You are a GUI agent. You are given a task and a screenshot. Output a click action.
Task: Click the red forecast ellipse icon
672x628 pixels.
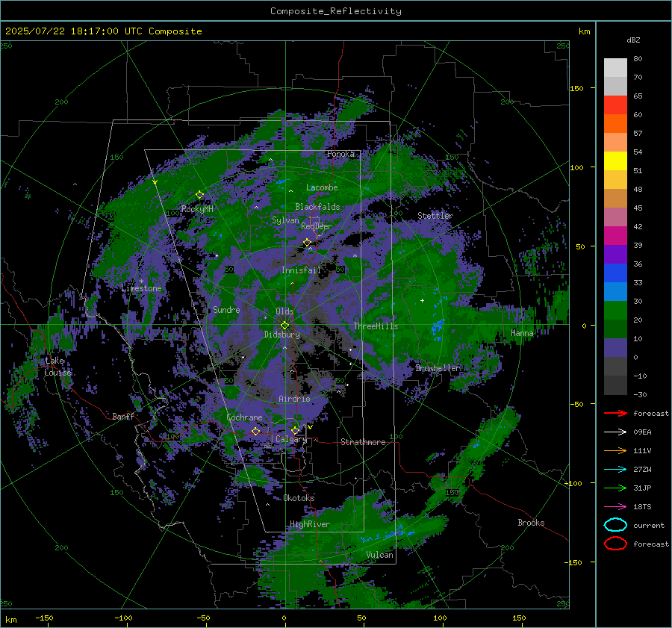[615, 544]
